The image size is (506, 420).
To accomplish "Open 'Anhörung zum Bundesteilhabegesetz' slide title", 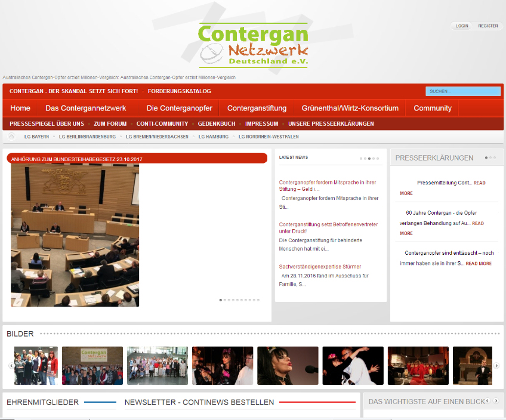I will click(x=76, y=159).
